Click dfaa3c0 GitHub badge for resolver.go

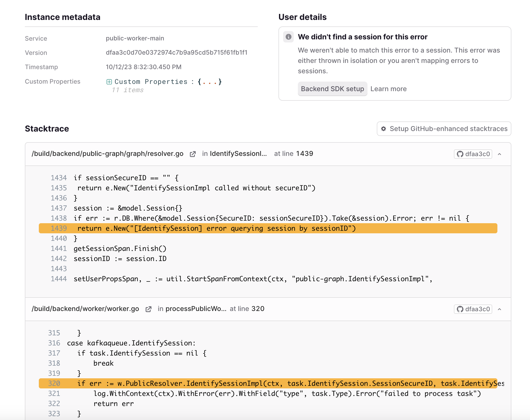click(x=473, y=154)
